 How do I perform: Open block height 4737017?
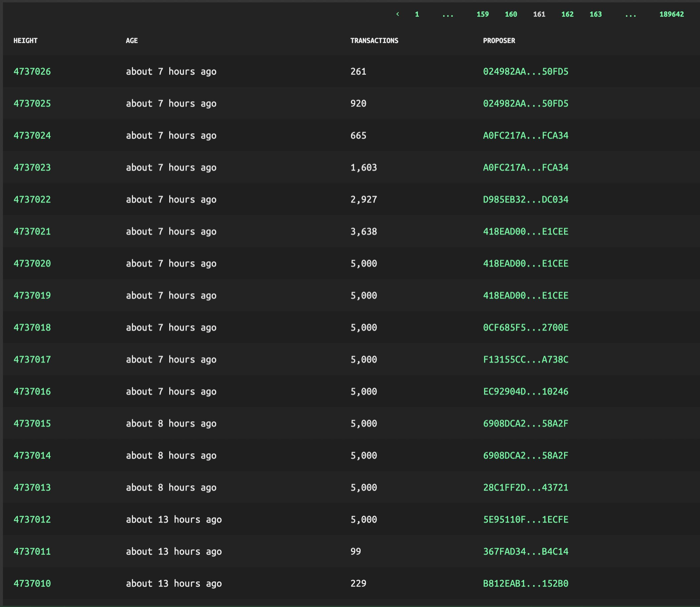pyautogui.click(x=32, y=360)
